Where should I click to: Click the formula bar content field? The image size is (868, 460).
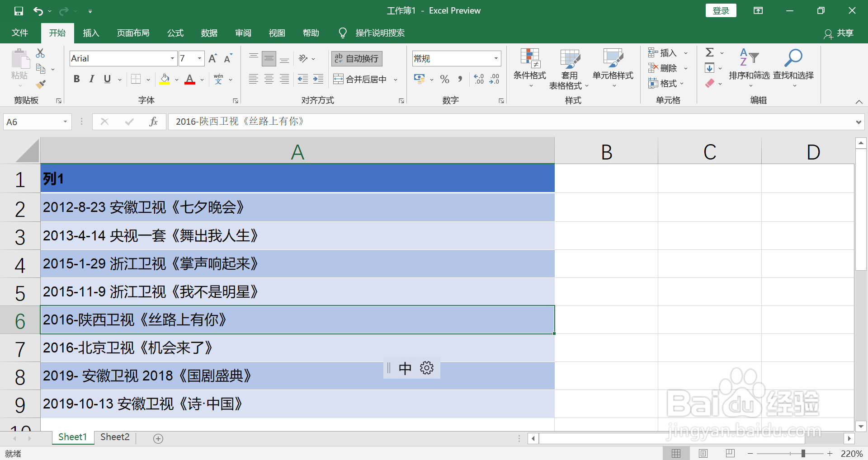tap(511, 122)
